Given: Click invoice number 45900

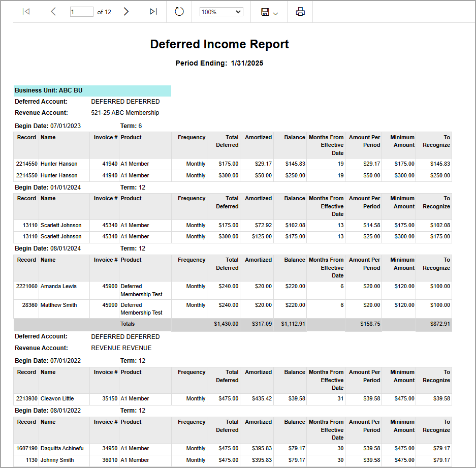Looking at the screenshot, I should coord(110,286).
